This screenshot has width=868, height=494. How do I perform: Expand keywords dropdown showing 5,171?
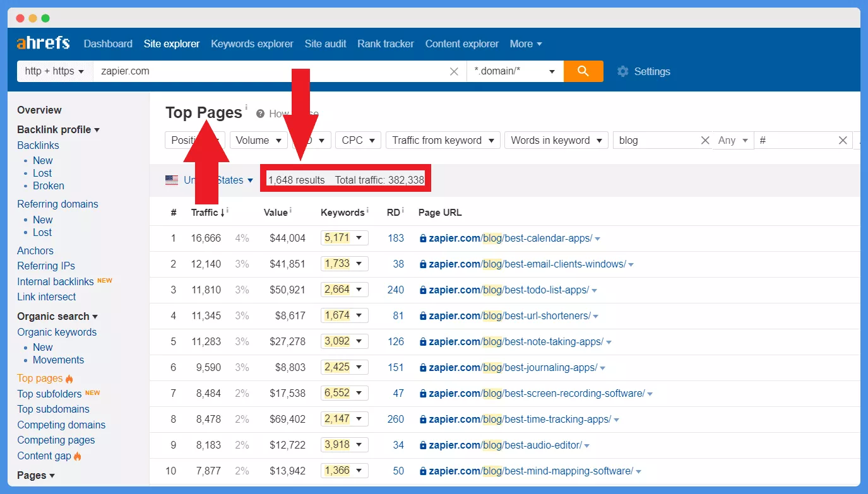tap(345, 238)
